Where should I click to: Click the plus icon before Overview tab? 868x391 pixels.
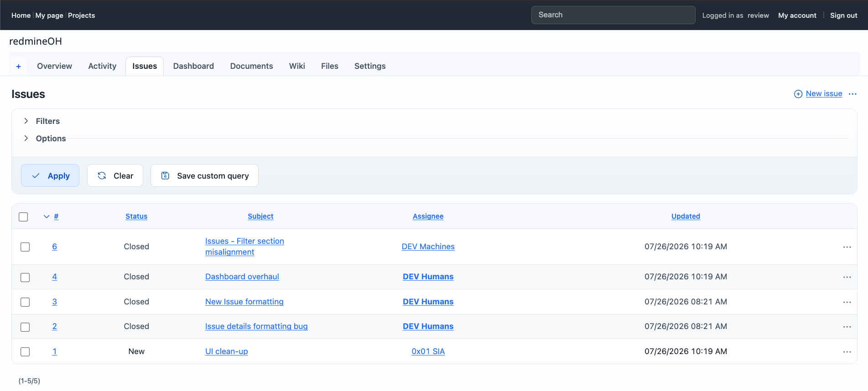[x=19, y=67]
